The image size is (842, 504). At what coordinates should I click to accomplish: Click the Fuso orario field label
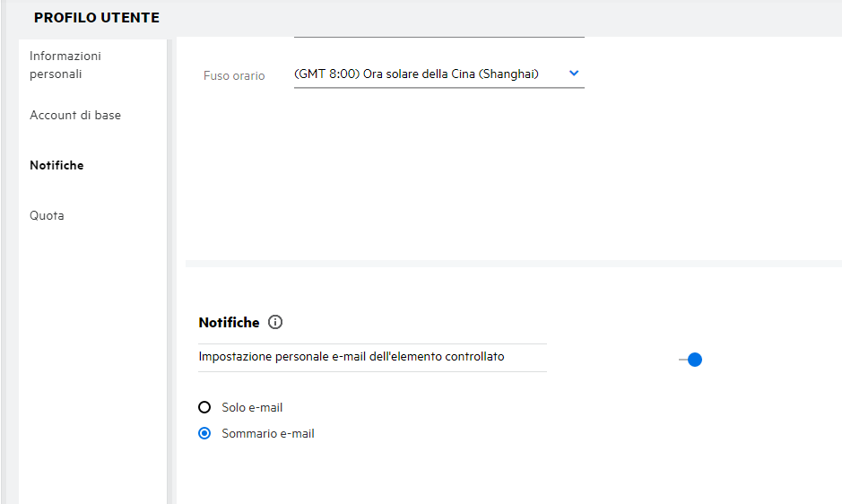click(x=234, y=76)
